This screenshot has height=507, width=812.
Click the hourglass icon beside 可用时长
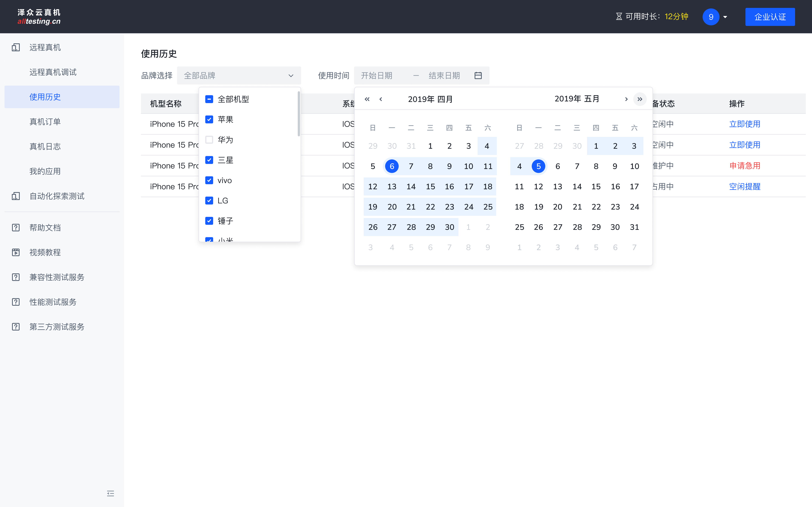click(619, 17)
